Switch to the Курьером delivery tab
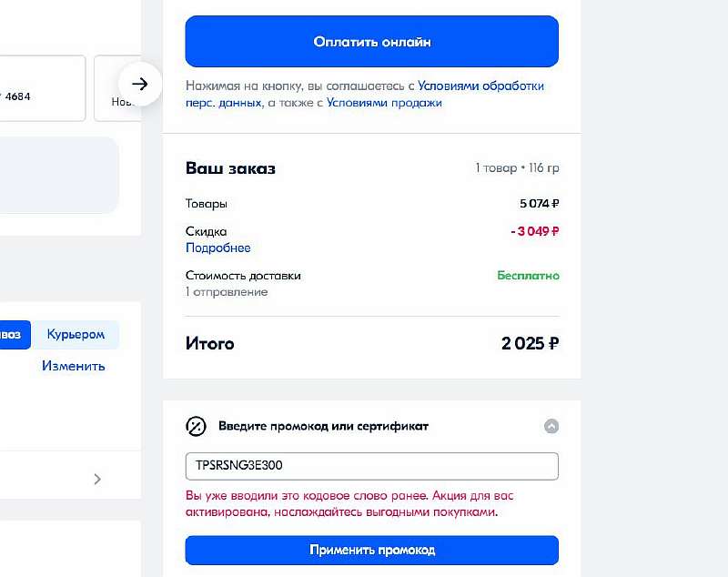 tap(76, 334)
